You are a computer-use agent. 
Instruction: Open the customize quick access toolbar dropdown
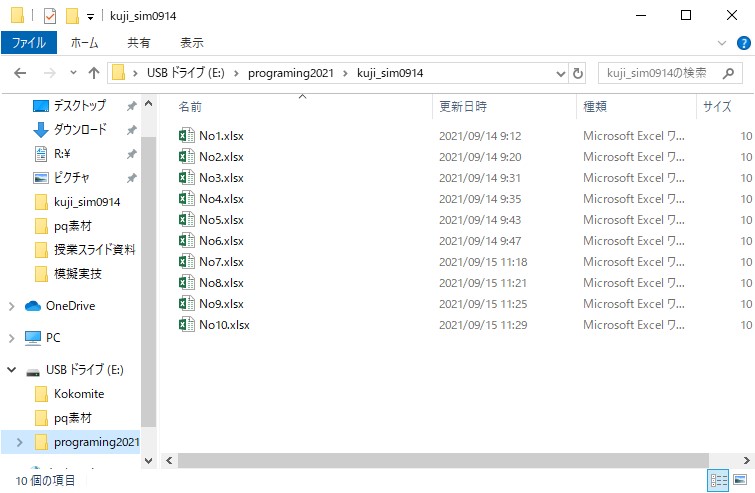click(x=90, y=17)
